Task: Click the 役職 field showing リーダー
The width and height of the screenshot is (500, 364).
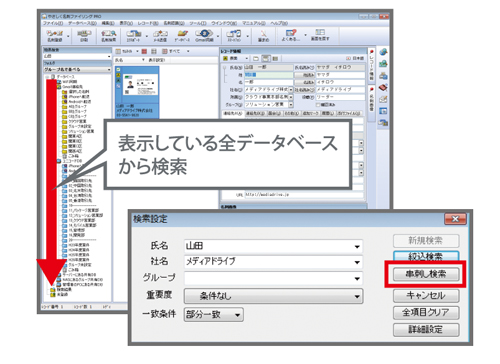Action: [340, 97]
